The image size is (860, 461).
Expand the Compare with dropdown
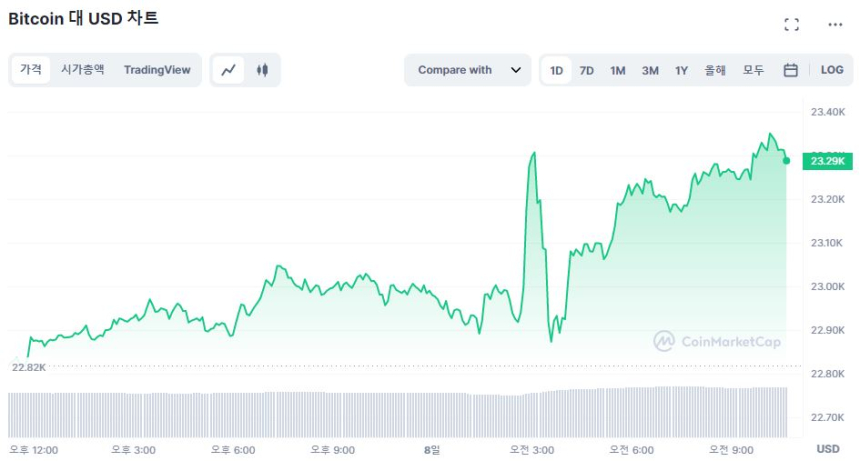pos(467,70)
